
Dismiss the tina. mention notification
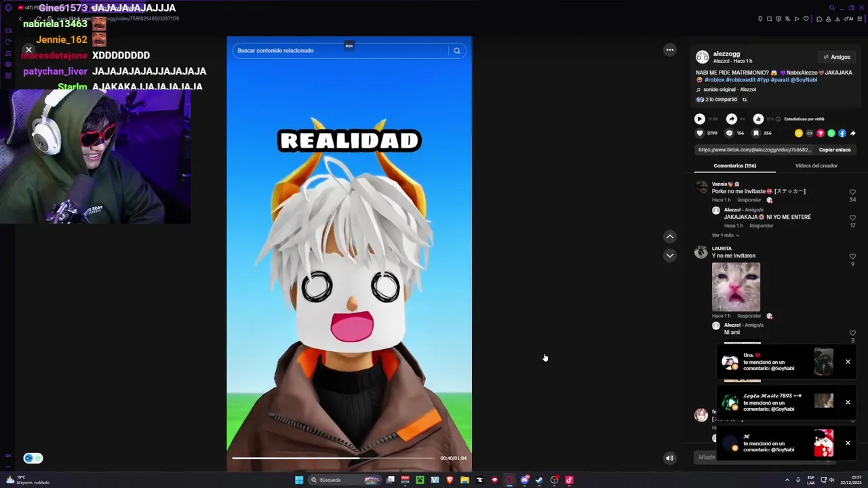tap(848, 362)
